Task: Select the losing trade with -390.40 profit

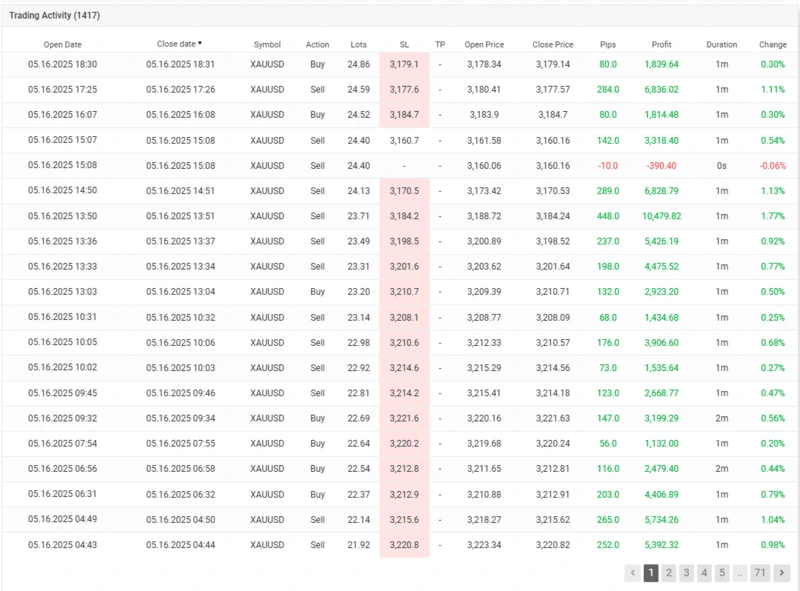Action: [x=661, y=166]
